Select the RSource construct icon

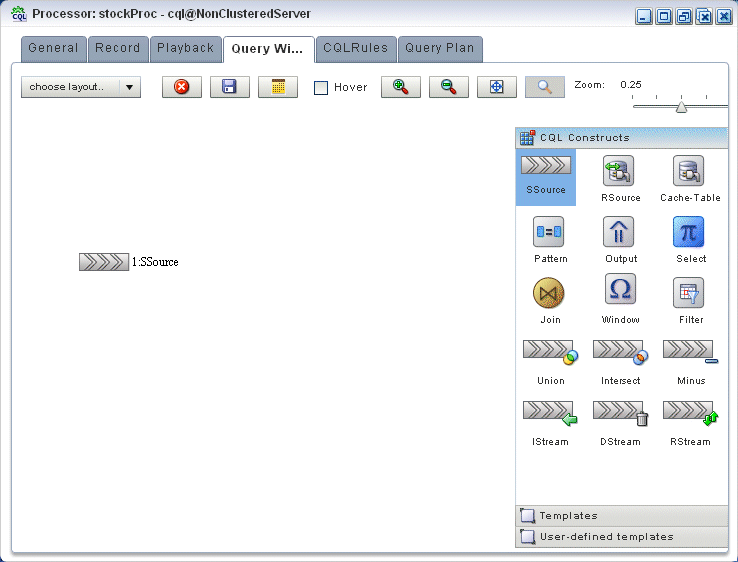coord(620,171)
